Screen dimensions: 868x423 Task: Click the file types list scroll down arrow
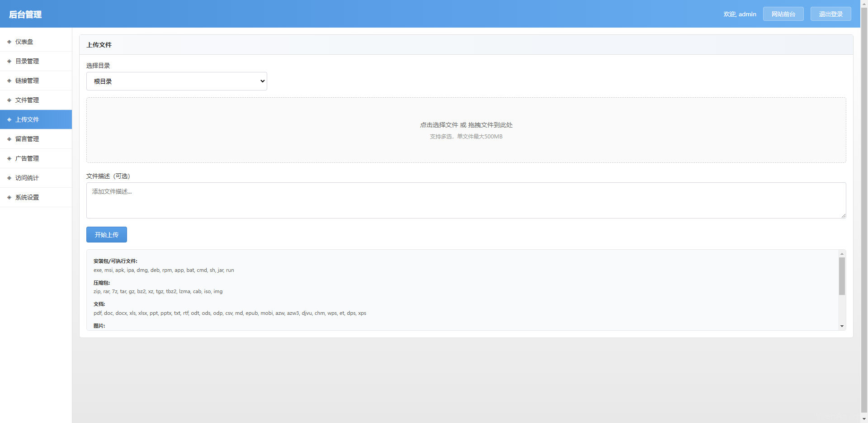pyautogui.click(x=842, y=326)
